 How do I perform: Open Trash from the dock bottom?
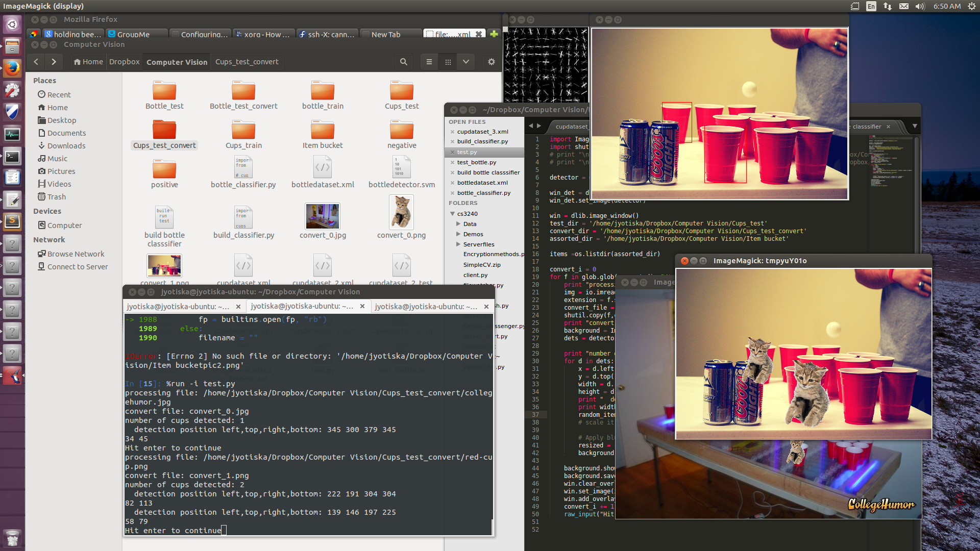pos(12,538)
